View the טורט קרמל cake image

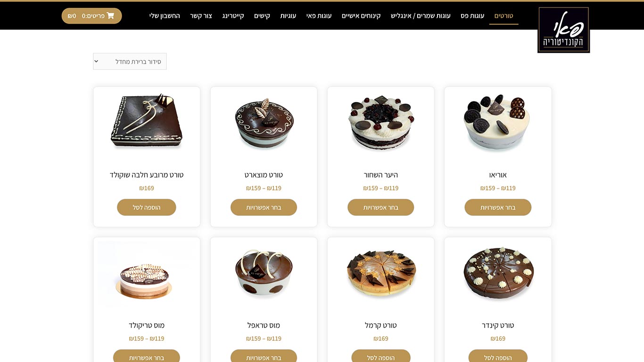coord(381,273)
